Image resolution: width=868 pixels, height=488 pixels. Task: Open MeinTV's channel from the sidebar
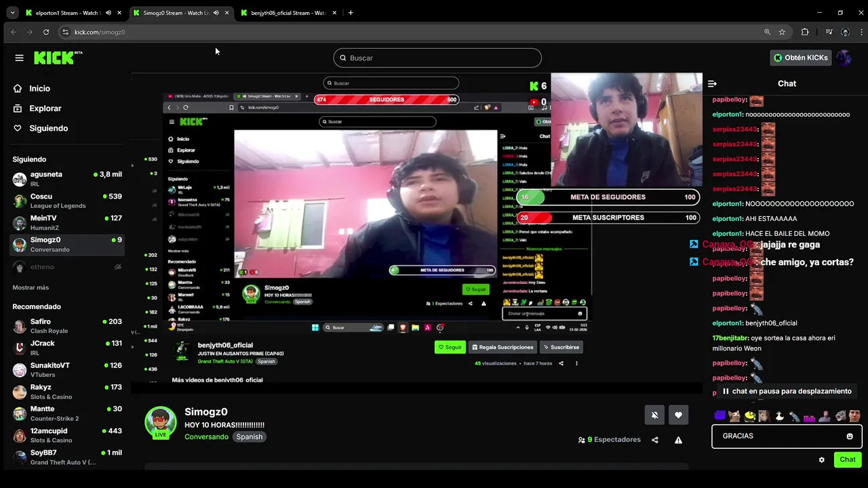[x=66, y=222]
